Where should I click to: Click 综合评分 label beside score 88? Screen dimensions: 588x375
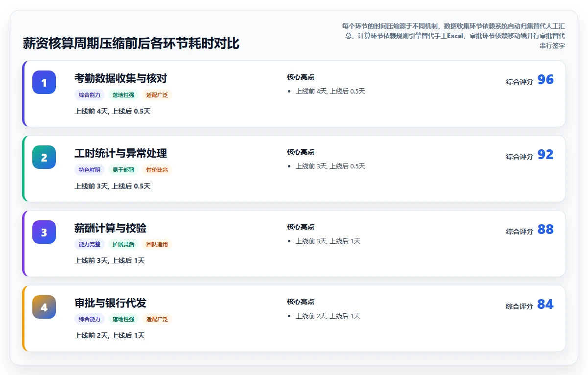(519, 232)
